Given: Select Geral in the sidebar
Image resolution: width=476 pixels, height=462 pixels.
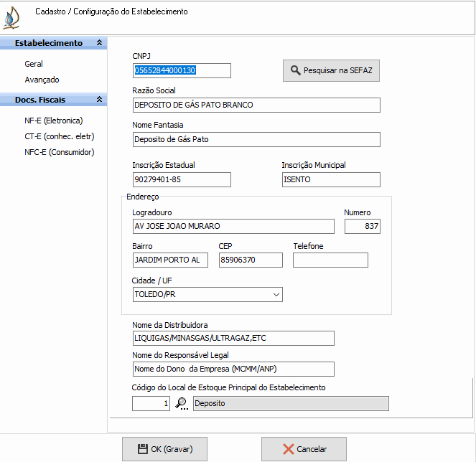Looking at the screenshot, I should [34, 64].
